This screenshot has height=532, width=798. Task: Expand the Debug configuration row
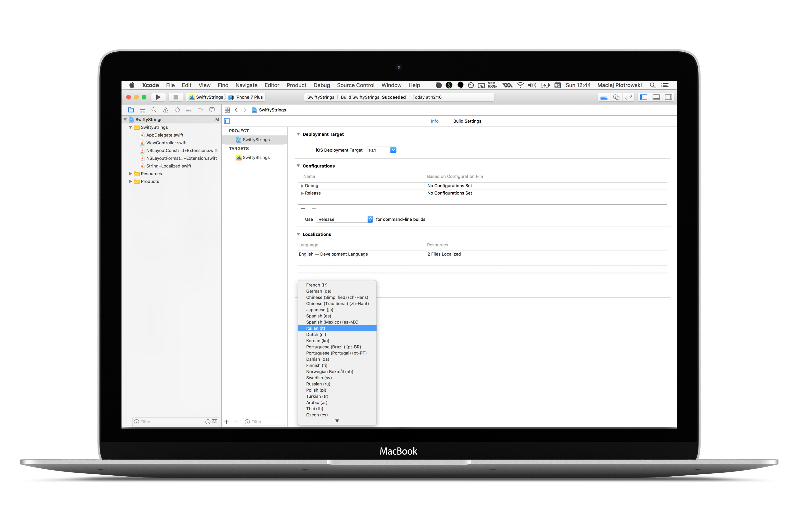click(x=302, y=186)
